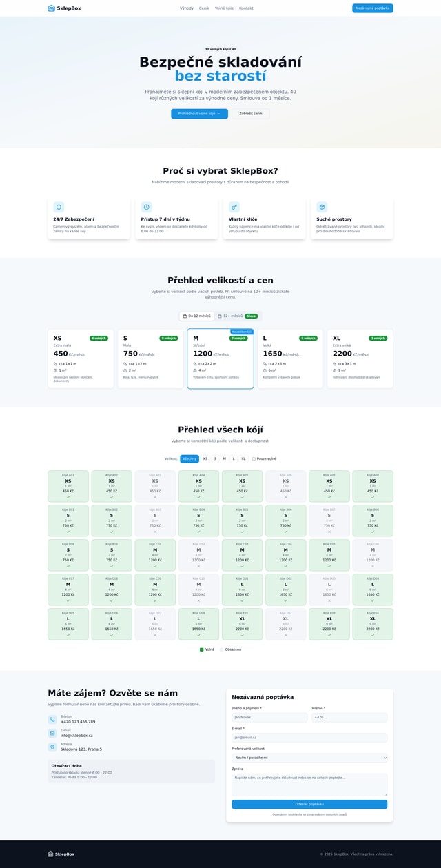Viewport: 441px width, 868px height.
Task: Click the envelope icon beside E-mail contact
Action: click(x=52, y=734)
